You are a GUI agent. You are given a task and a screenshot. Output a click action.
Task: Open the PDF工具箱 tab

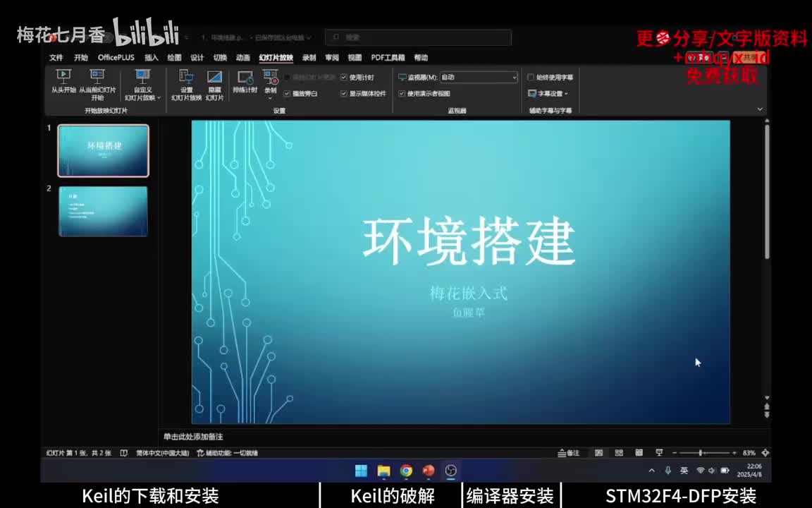pyautogui.click(x=388, y=58)
